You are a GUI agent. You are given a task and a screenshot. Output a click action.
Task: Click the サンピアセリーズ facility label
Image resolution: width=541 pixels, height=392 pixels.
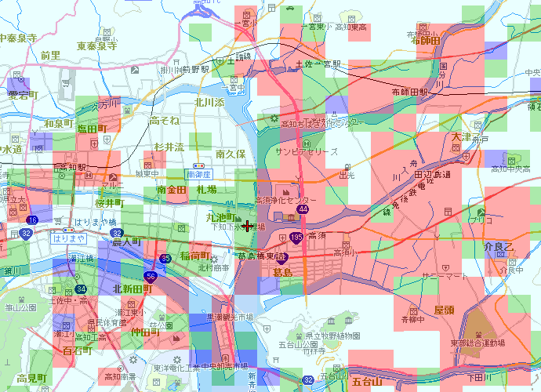pyautogui.click(x=307, y=151)
